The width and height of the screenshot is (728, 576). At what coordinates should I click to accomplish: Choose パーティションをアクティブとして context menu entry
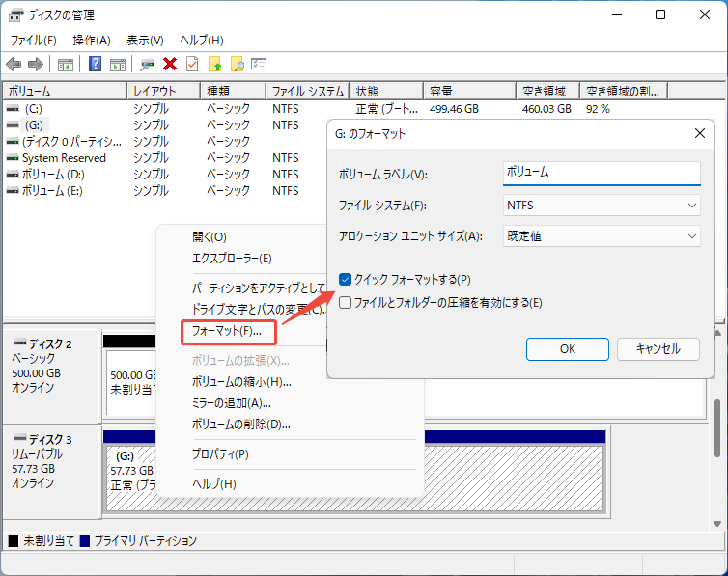[259, 288]
